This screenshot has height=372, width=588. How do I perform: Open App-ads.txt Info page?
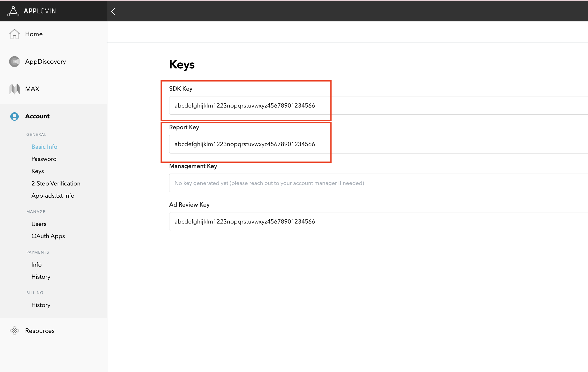53,196
